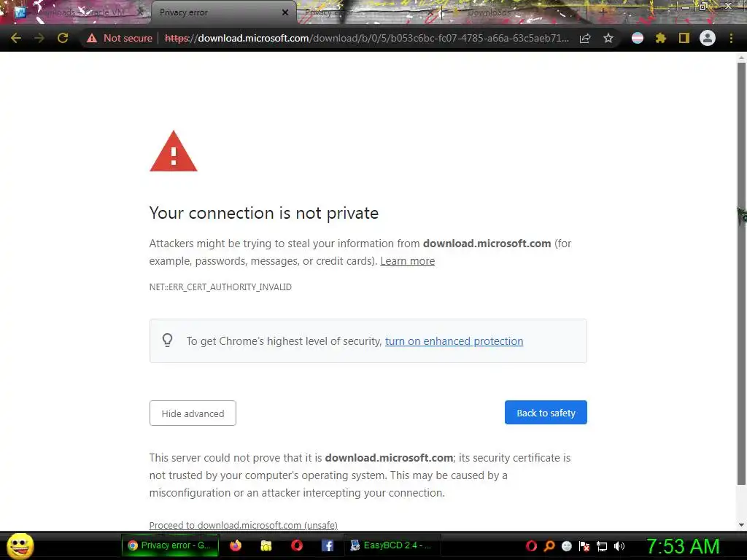The image size is (747, 560).
Task: Click the orange magnifier tray icon
Action: tap(549, 546)
